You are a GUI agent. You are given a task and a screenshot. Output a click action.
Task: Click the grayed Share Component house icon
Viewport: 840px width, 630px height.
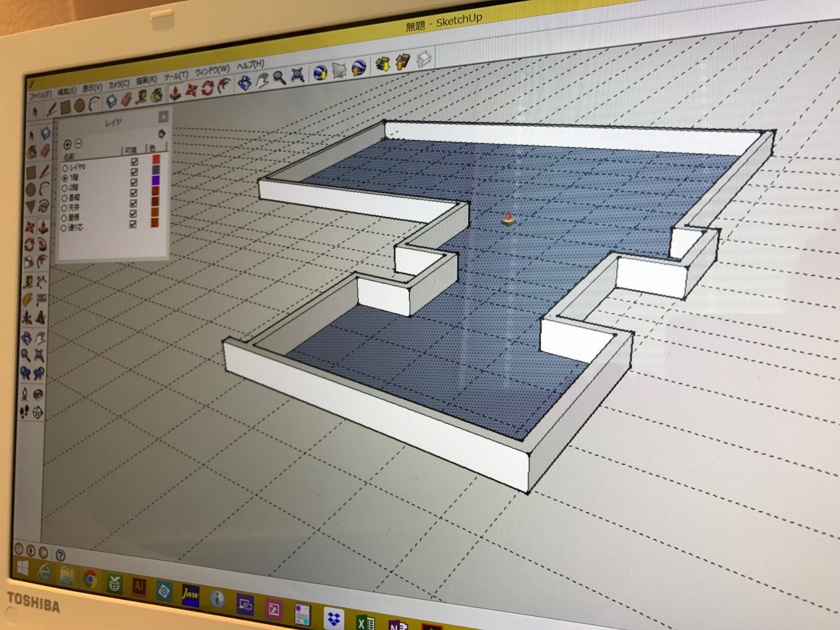click(424, 59)
